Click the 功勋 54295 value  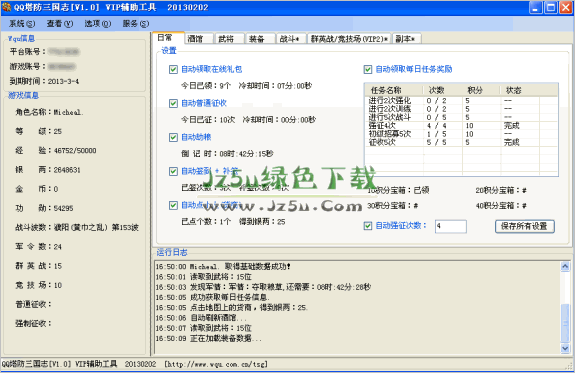[63, 208]
